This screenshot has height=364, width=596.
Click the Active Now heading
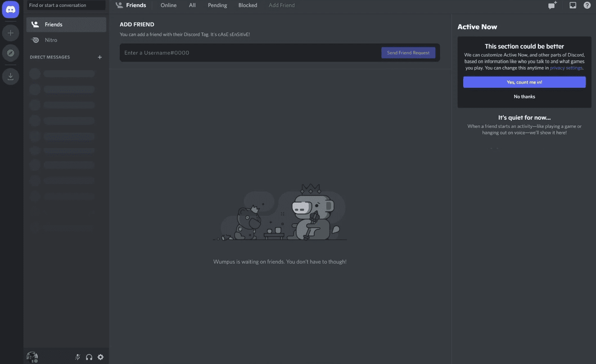tap(477, 27)
